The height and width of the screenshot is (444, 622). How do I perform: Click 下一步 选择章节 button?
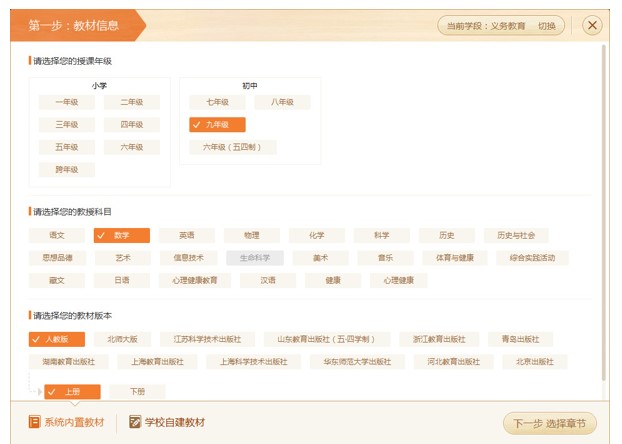[550, 423]
